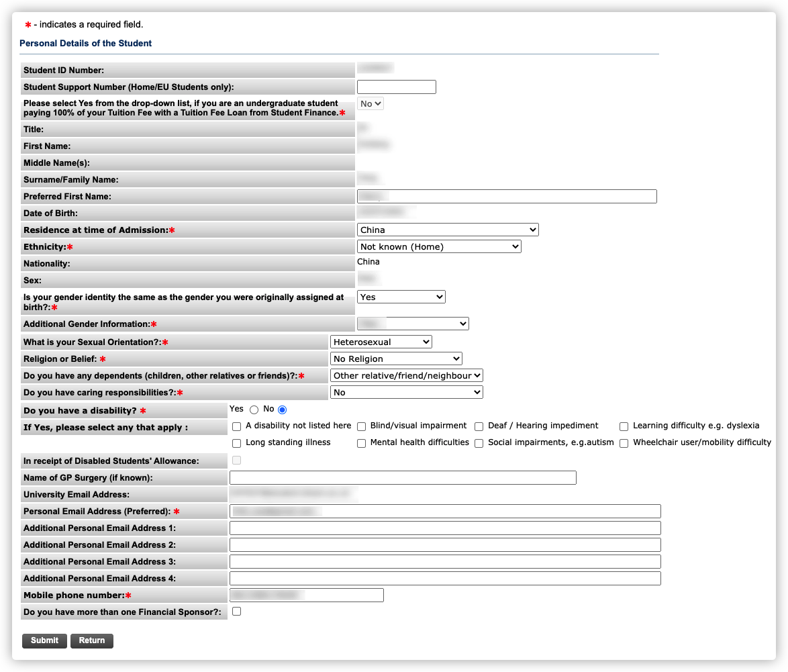This screenshot has height=672, width=788.
Task: Expand the Ethnicity dropdown
Action: pos(439,247)
